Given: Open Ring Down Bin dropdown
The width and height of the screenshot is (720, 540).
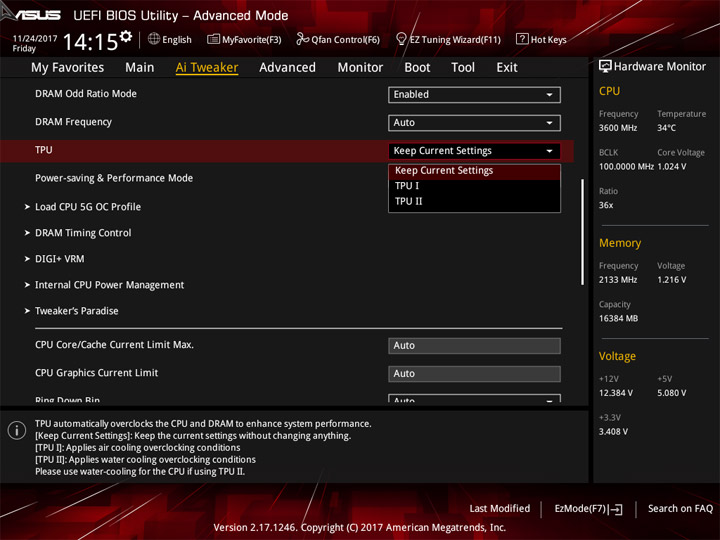Looking at the screenshot, I should (x=474, y=399).
